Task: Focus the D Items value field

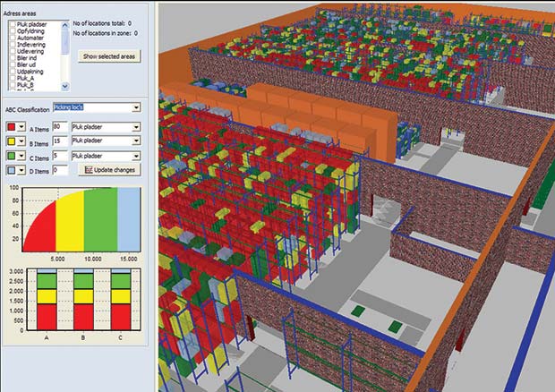Action: pyautogui.click(x=61, y=169)
